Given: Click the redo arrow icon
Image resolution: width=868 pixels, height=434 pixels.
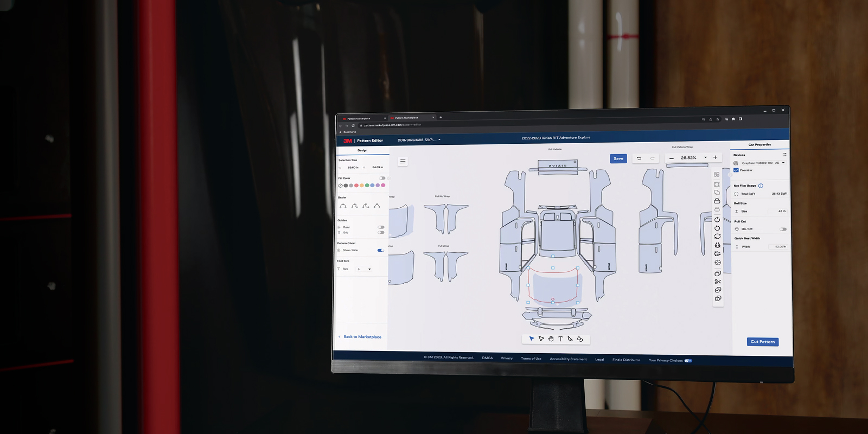Looking at the screenshot, I should pyautogui.click(x=652, y=158).
